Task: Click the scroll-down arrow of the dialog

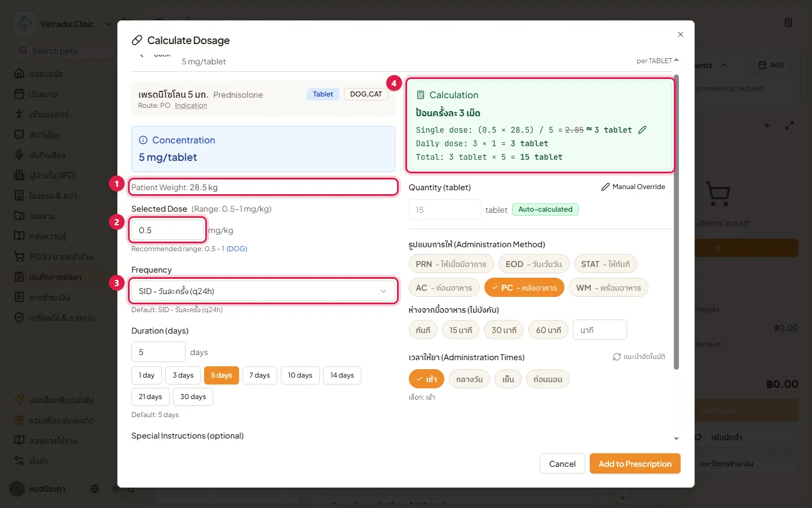Action: coord(676,439)
